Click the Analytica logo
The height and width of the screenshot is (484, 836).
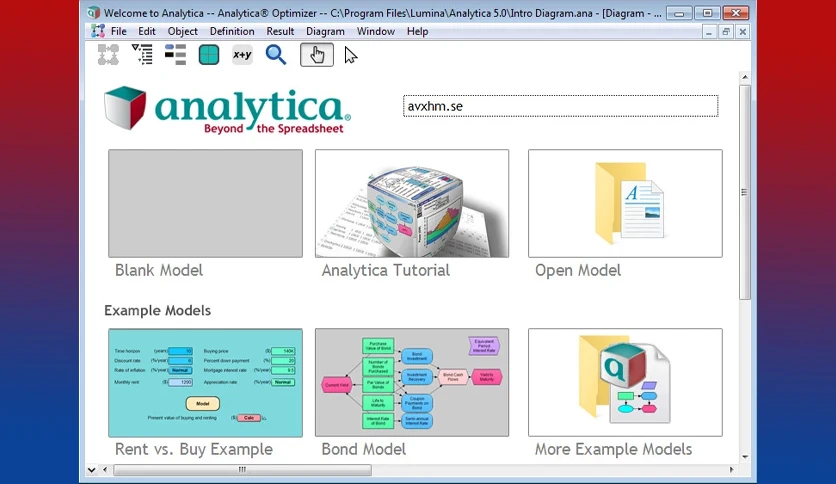pyautogui.click(x=228, y=110)
